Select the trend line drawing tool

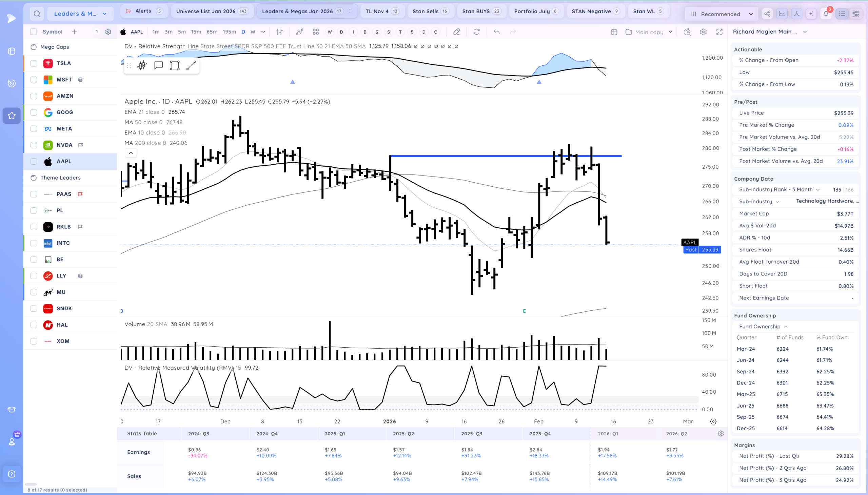(x=191, y=65)
